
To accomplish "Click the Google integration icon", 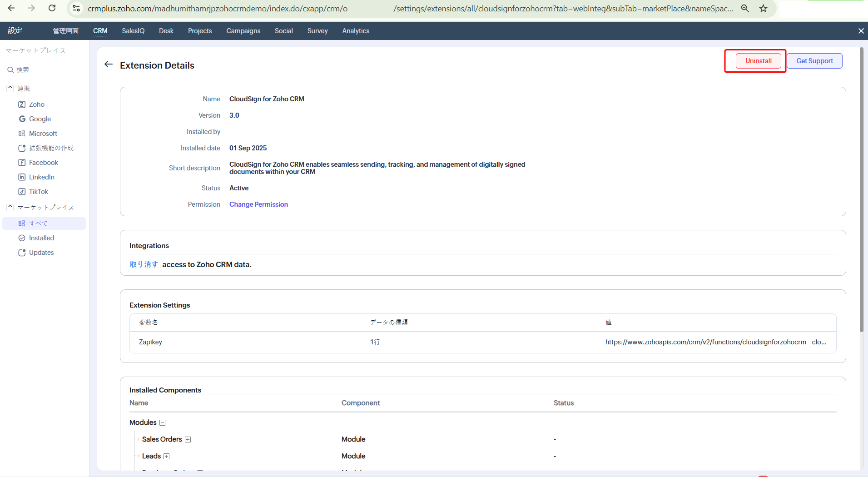I will (22, 119).
